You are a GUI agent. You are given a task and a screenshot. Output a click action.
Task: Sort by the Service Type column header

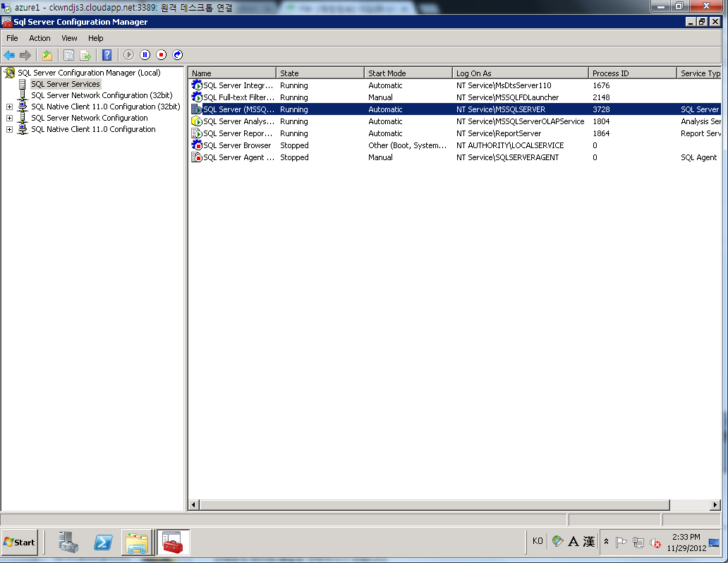[x=699, y=73]
